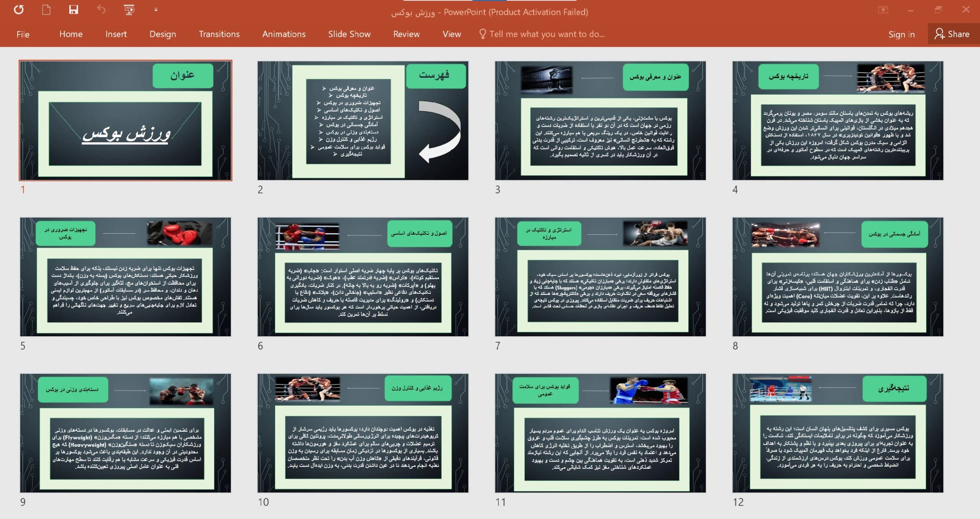Select slide 2 table of contents thumbnail
The height and width of the screenshot is (519, 980).
tap(363, 121)
